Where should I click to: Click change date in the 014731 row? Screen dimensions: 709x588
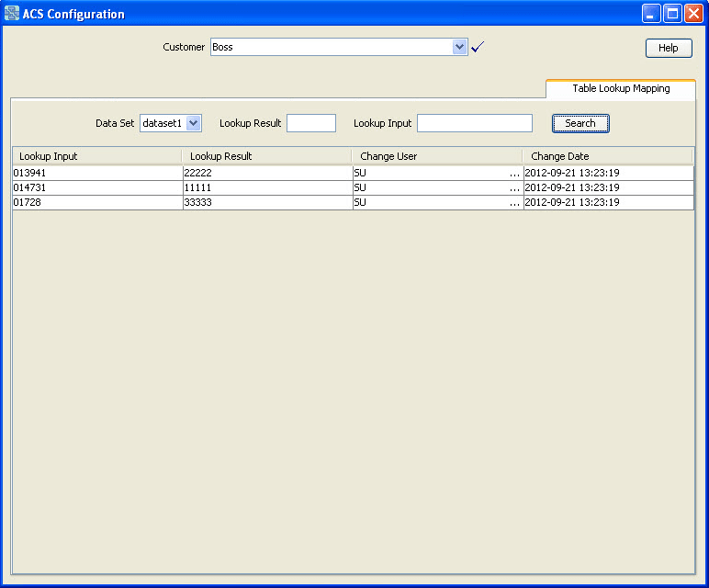[609, 187]
